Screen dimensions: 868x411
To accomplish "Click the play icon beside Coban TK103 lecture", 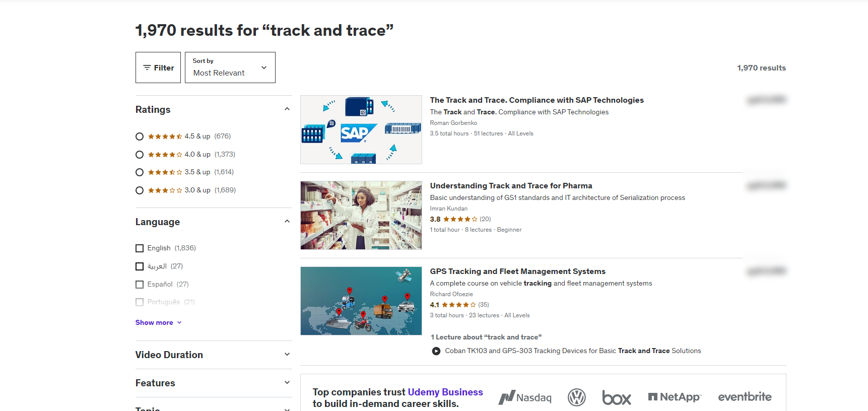I will pyautogui.click(x=436, y=351).
